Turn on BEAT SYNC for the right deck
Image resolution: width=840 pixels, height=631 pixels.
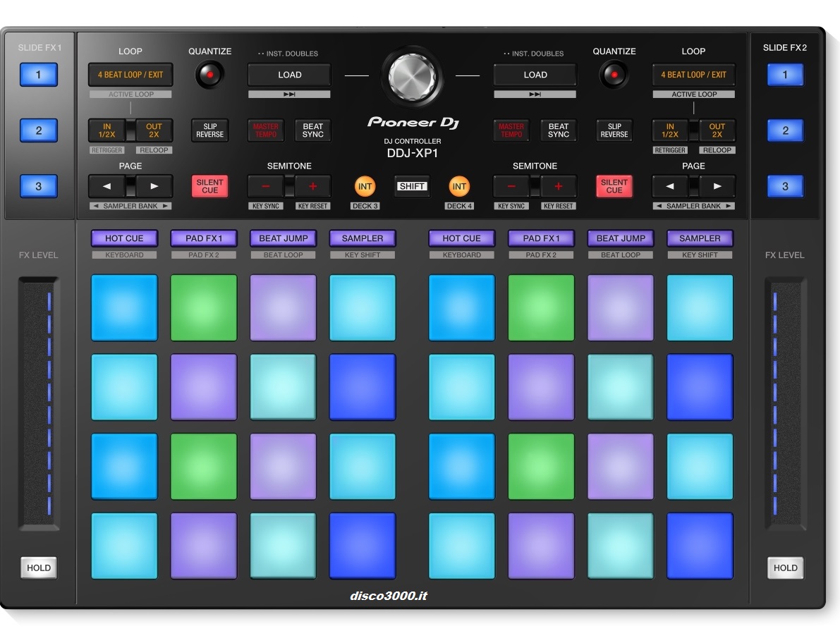point(558,130)
